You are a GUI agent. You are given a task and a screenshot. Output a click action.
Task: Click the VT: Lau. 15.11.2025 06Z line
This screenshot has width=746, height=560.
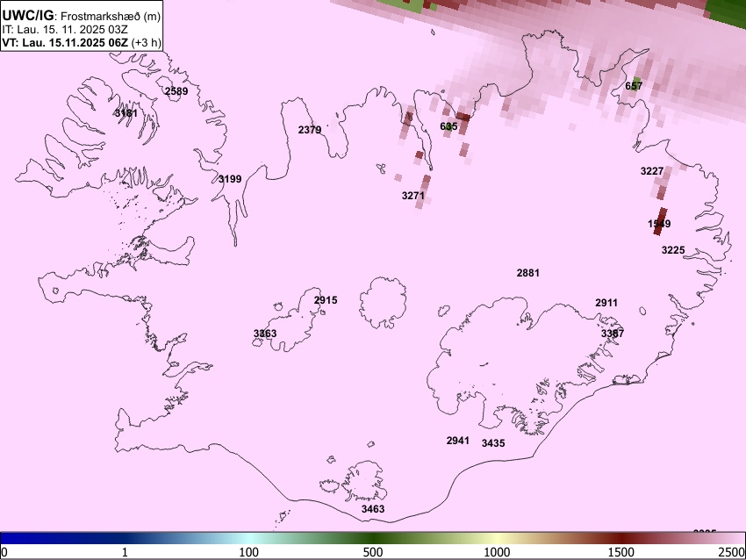(x=82, y=42)
